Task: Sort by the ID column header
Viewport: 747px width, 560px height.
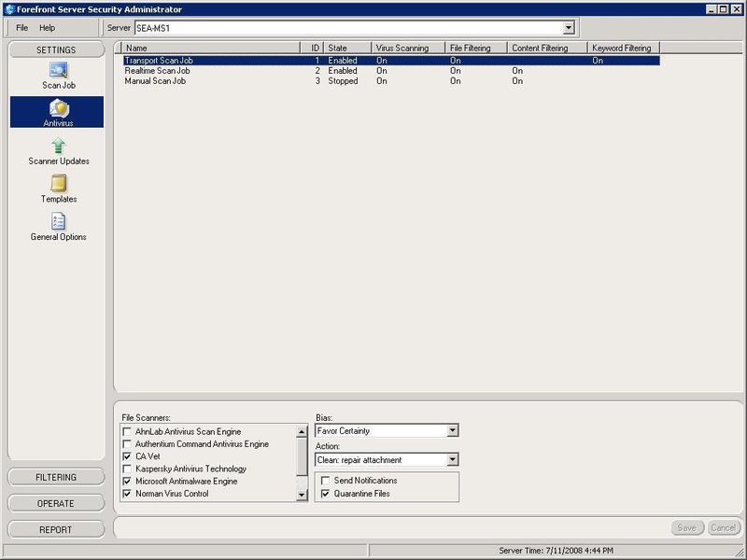Action: click(x=312, y=49)
